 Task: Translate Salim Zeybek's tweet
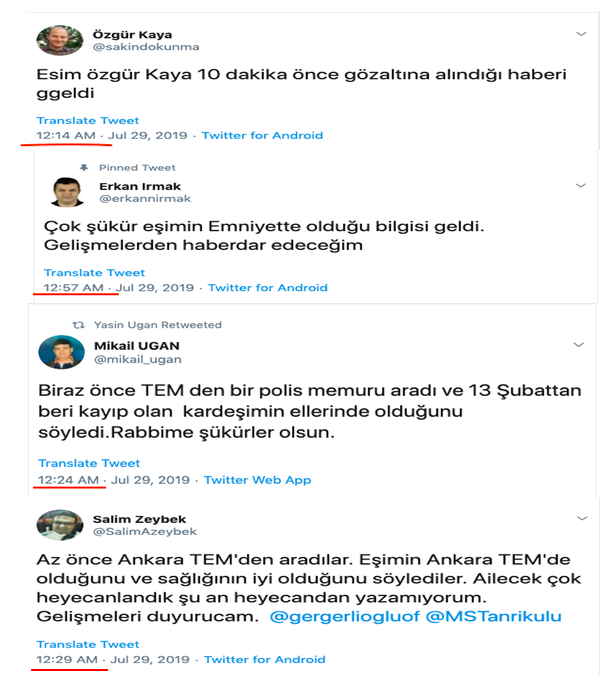(x=88, y=644)
